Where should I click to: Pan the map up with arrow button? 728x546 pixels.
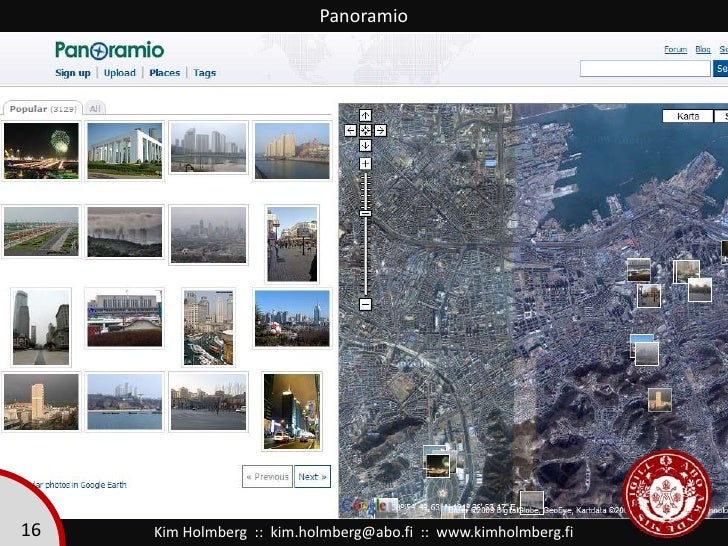365,115
